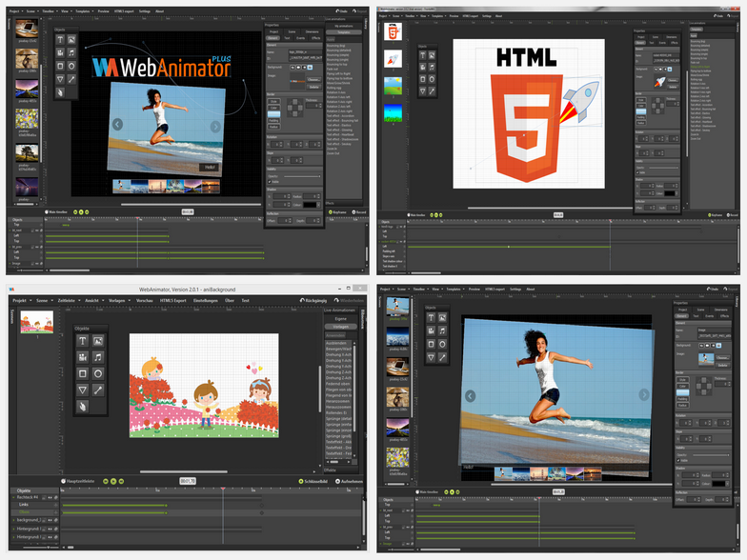Select scene thumbnail 1 in Szenen panel

coord(36,322)
